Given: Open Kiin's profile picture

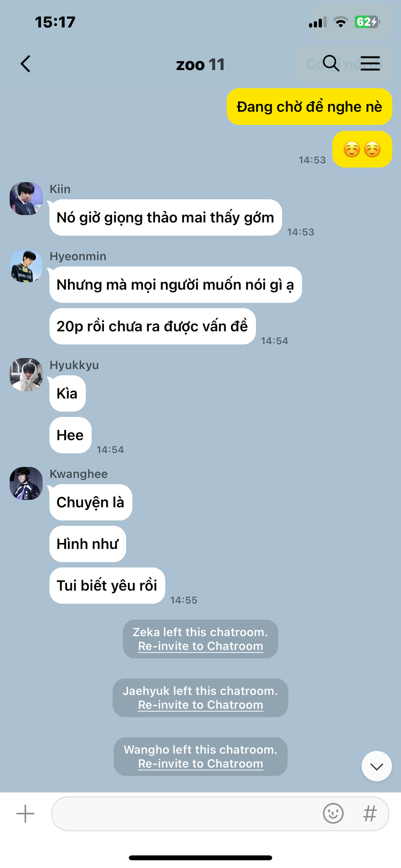Looking at the screenshot, I should (x=26, y=198).
